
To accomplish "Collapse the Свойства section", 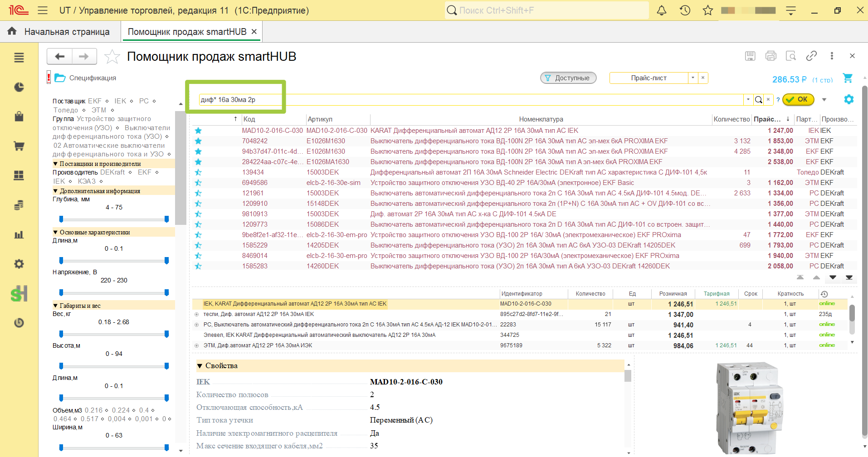I will click(200, 366).
